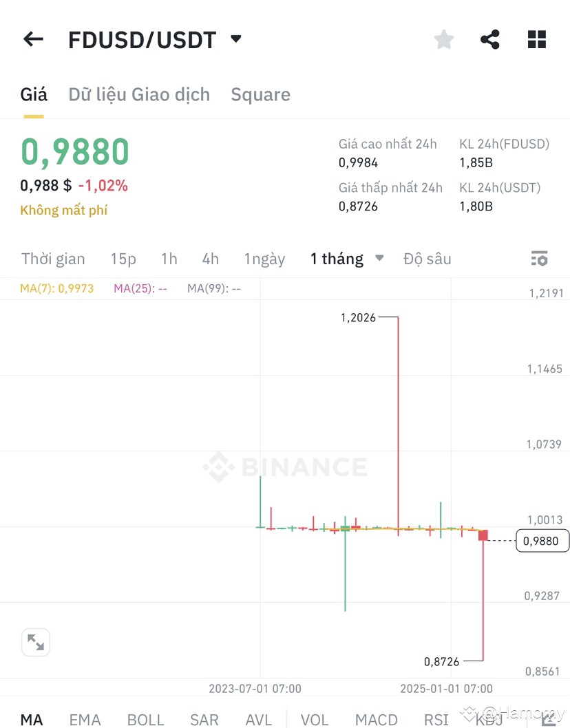Switch to the Square tab
The height and width of the screenshot is (728, 570).
(261, 95)
